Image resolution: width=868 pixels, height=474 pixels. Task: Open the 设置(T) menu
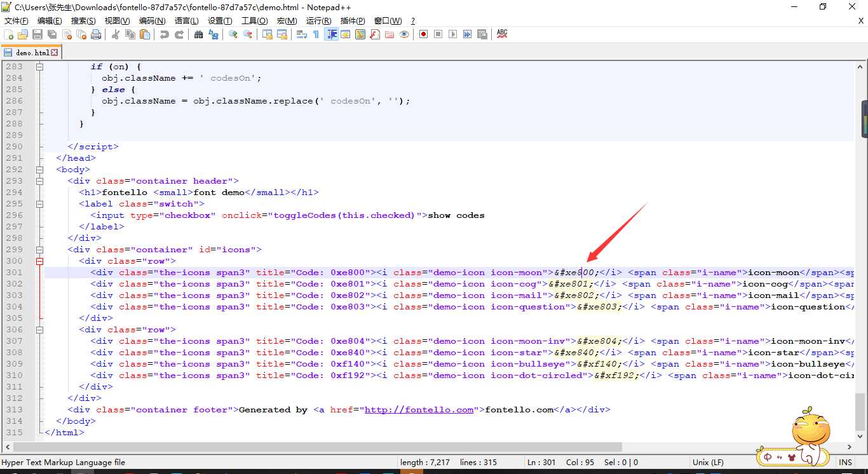pos(220,21)
